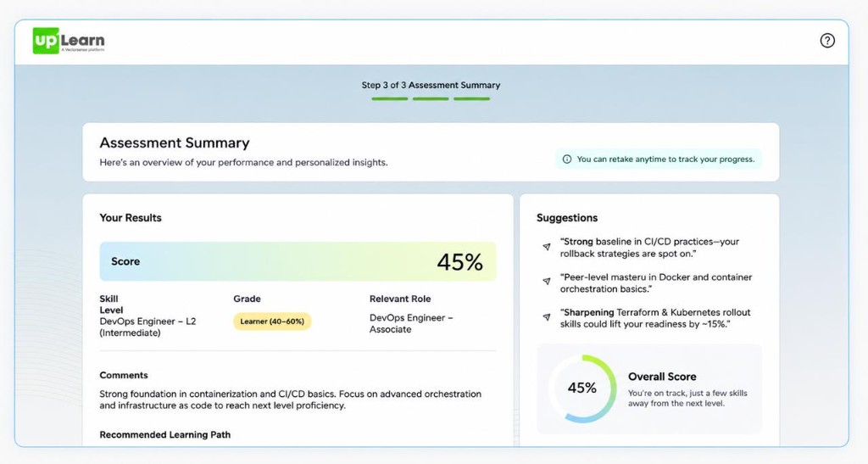Viewport: 868px width, 464px height.
Task: Click the arrow icon beside CI/CD practices suggestion
Action: pos(547,246)
